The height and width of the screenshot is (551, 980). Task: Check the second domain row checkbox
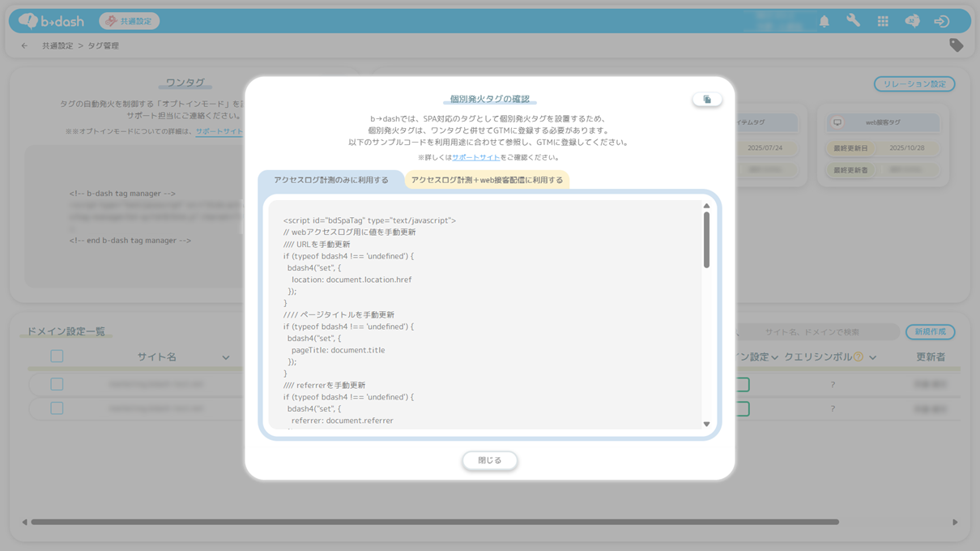pos(57,408)
